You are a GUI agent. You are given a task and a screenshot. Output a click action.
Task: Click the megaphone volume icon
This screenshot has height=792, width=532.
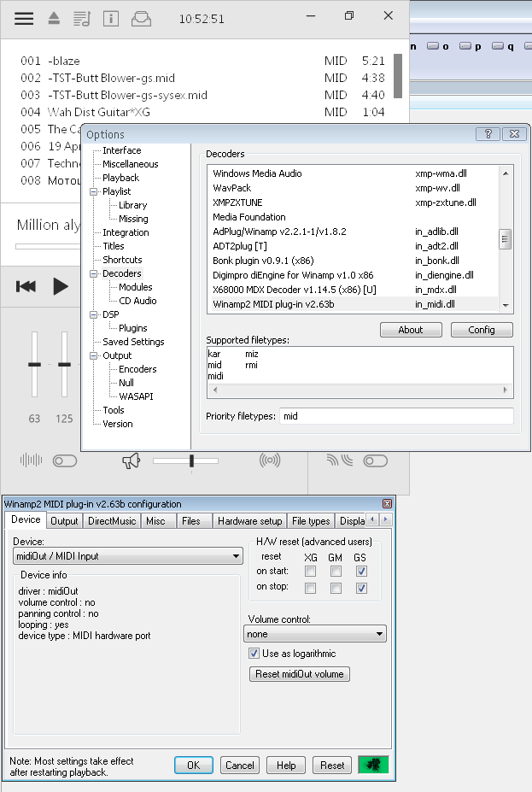[131, 461]
